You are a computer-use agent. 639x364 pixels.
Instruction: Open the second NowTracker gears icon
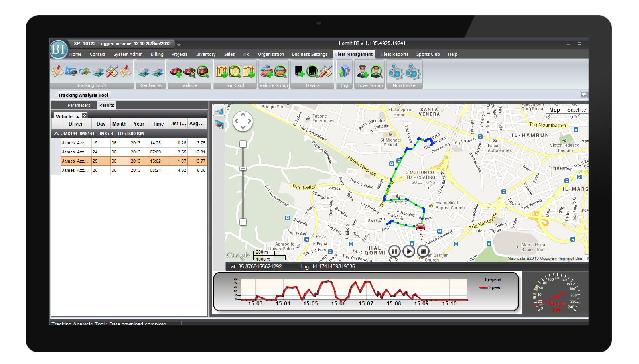[x=413, y=72]
